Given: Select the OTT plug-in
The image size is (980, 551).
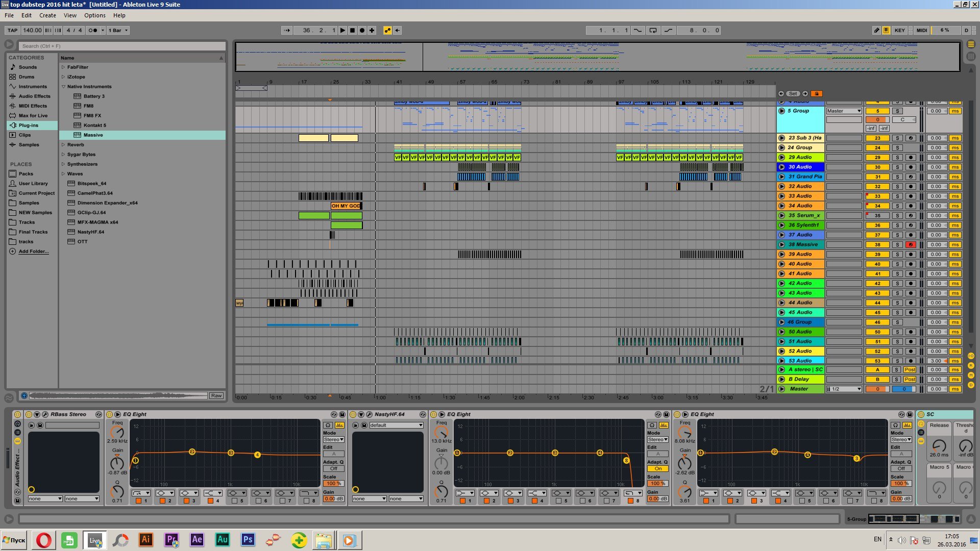Looking at the screenshot, I should (x=82, y=241).
